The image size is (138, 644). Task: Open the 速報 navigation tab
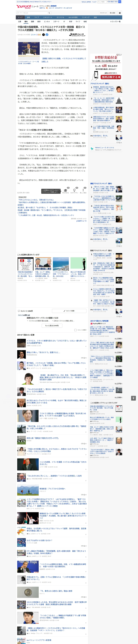[28, 17]
